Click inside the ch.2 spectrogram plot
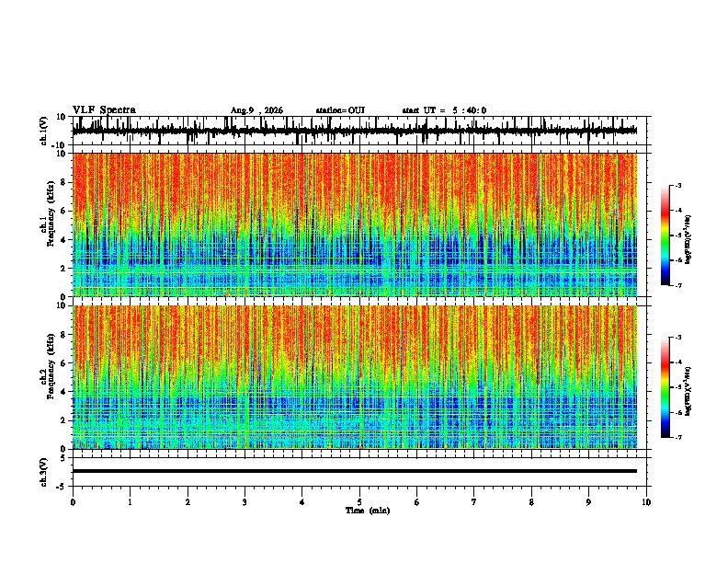This screenshot has width=728, height=563. coord(355,377)
